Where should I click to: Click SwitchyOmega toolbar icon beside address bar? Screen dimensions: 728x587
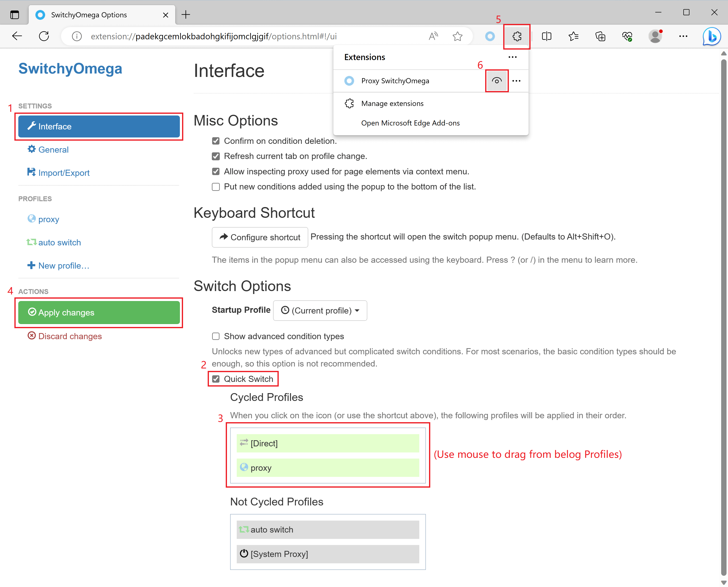click(490, 36)
